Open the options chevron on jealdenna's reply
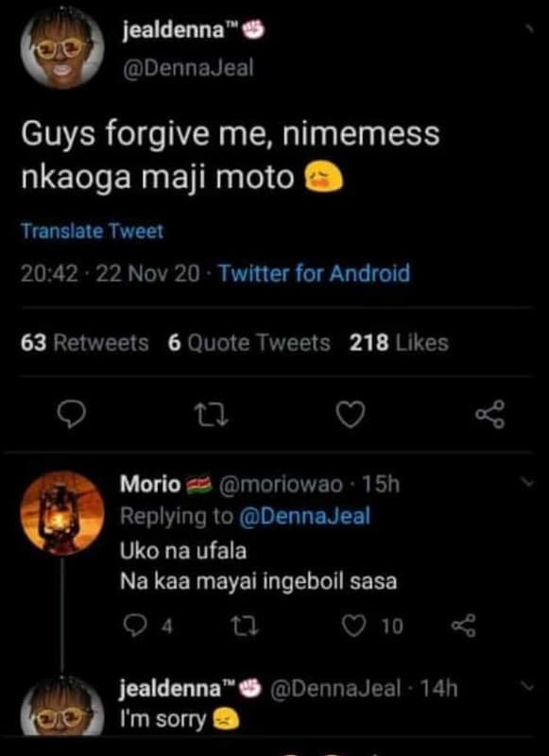Viewport: 549px width, 756px height. click(x=528, y=685)
